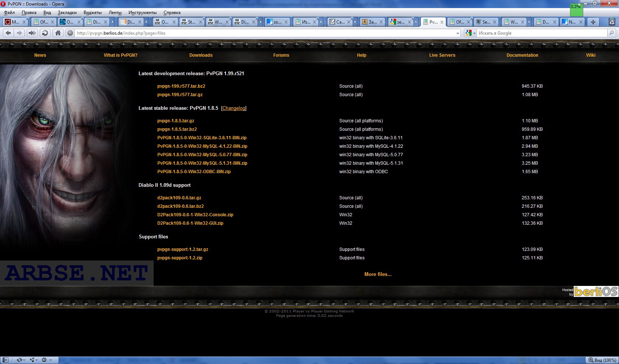Screen dimensions: 619x364
Task: Close the 'M...' first tab
Action: coord(24,22)
